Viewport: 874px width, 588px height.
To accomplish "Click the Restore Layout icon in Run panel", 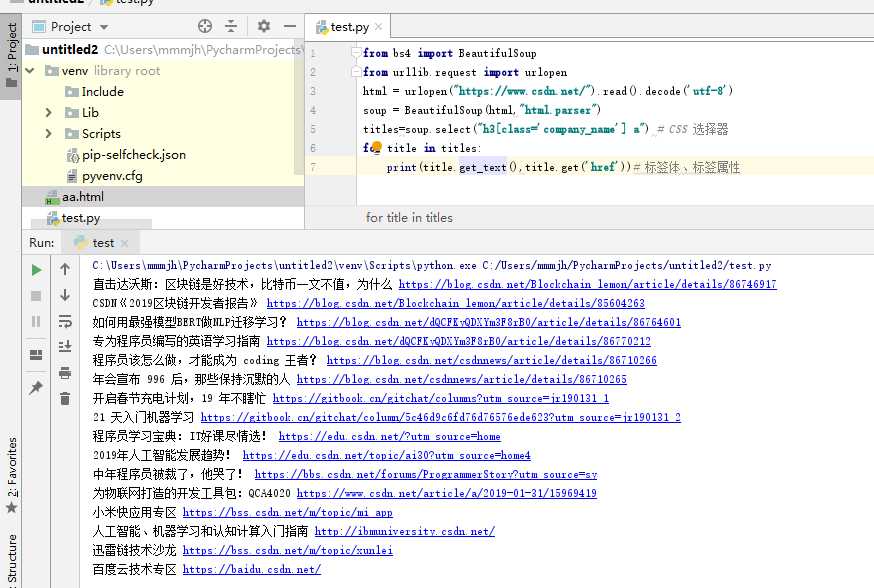I will [36, 355].
